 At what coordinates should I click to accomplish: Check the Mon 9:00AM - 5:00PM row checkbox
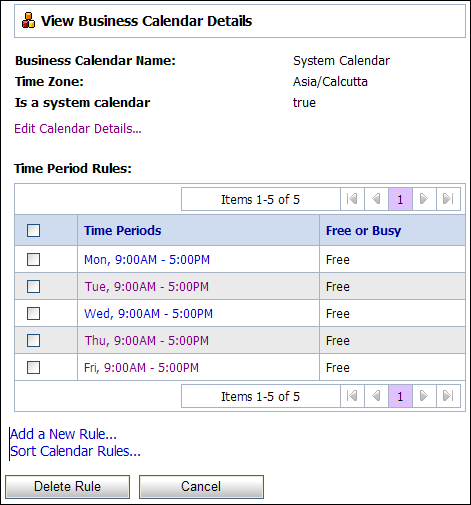pyautogui.click(x=33, y=259)
